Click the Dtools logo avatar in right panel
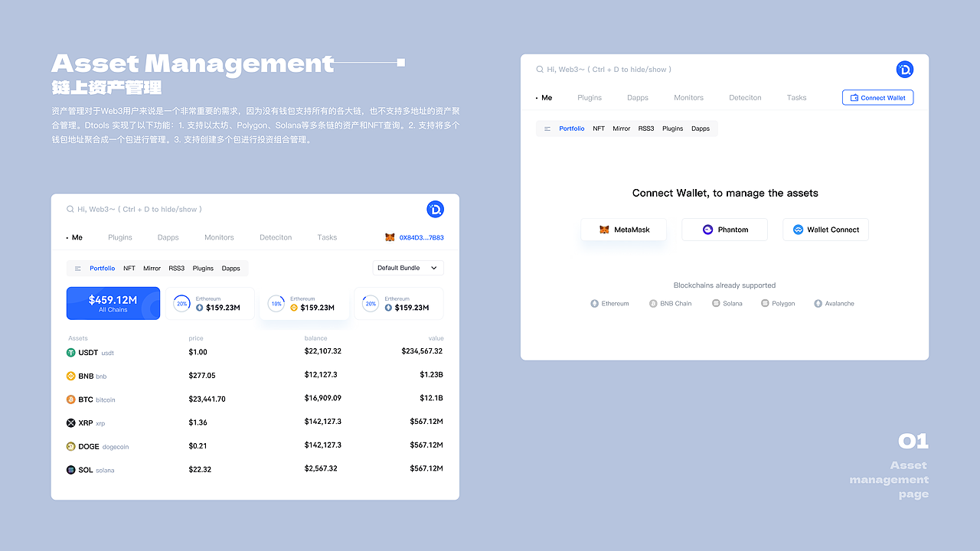Image resolution: width=980 pixels, height=551 pixels. (x=905, y=70)
